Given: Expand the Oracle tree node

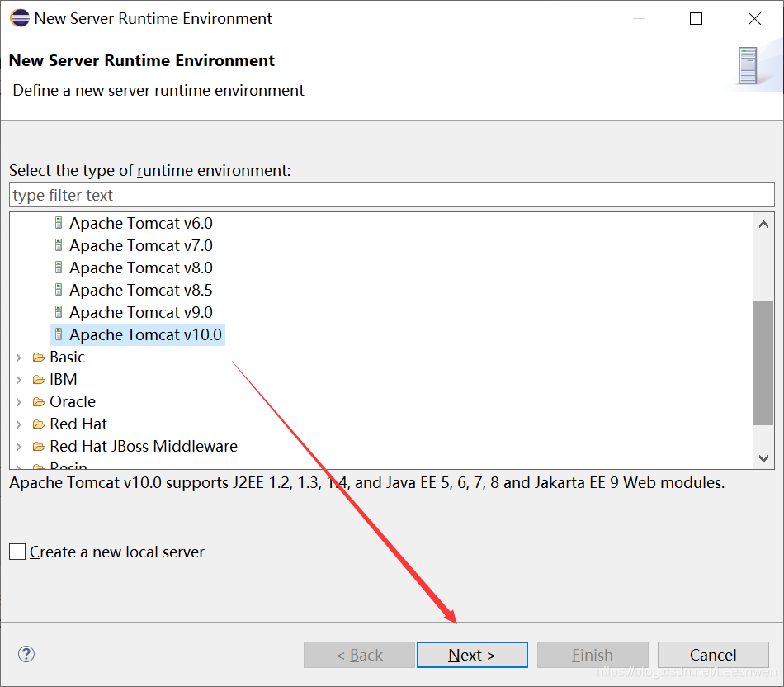Looking at the screenshot, I should point(19,402).
